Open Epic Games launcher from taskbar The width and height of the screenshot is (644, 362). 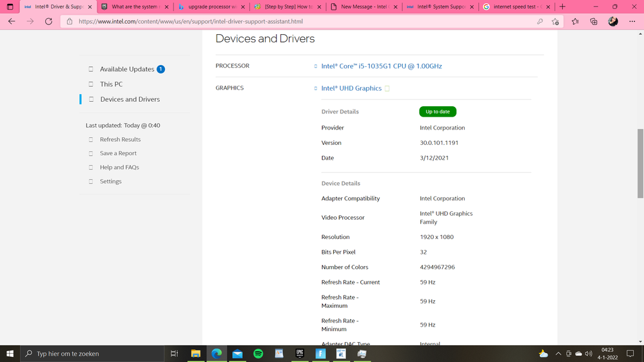(300, 354)
